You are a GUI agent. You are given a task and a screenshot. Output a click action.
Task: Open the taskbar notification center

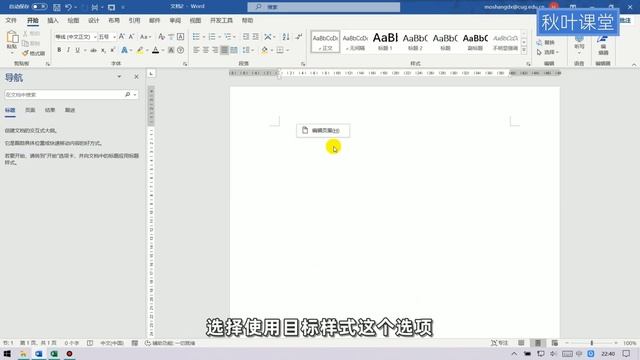[x=627, y=353]
